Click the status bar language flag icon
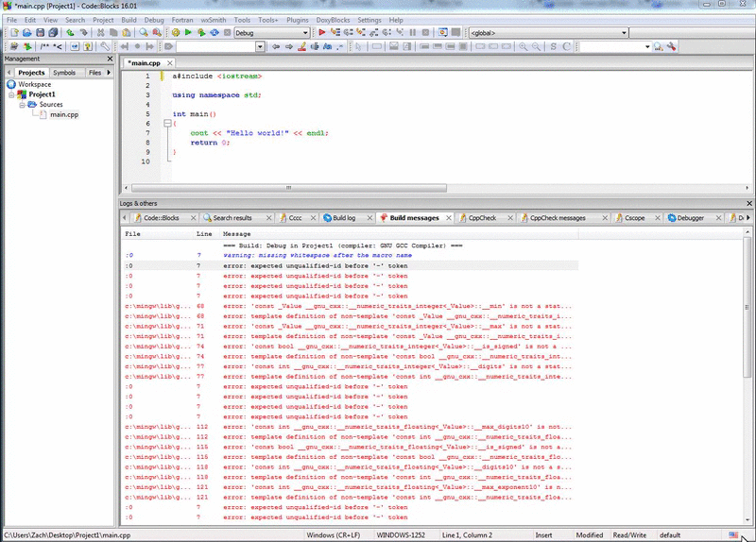This screenshot has width=756, height=542. click(x=733, y=535)
